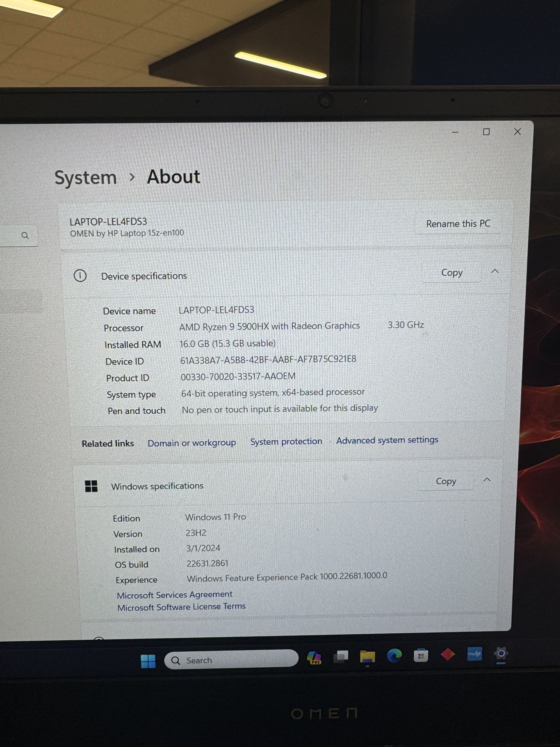This screenshot has height=747, width=560.
Task: Select Product ID value 00330-70020-33517-AAOEM
Action: (x=238, y=377)
